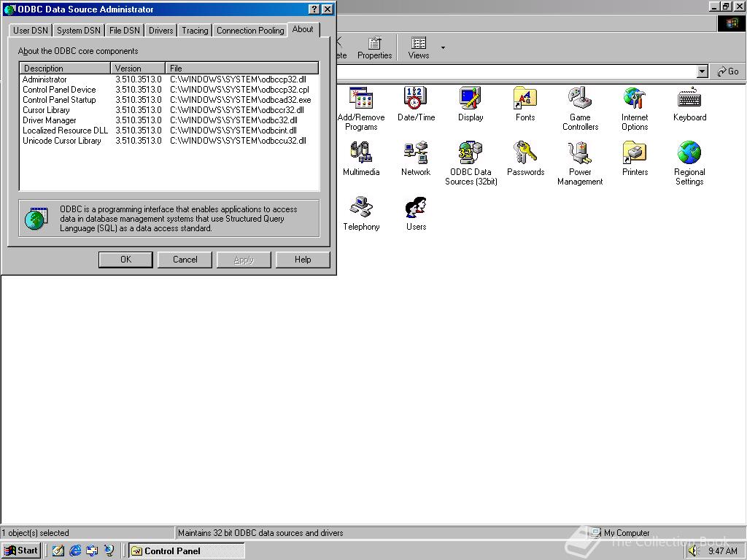Click the odbcad32.exe file path

[241, 100]
